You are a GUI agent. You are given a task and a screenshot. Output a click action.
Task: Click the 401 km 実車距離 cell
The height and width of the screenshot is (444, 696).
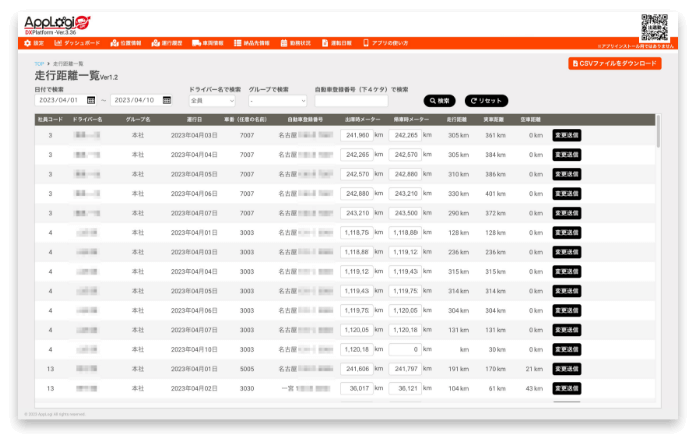point(495,194)
